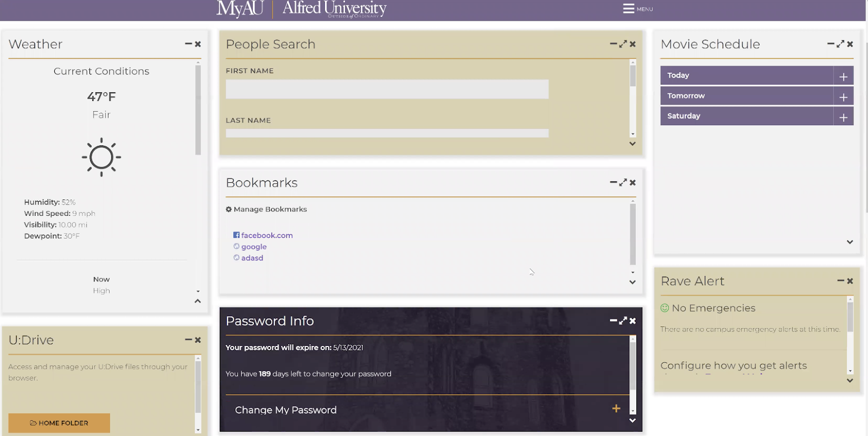868x436 pixels.
Task: Expand the Today movie schedule
Action: tap(843, 76)
